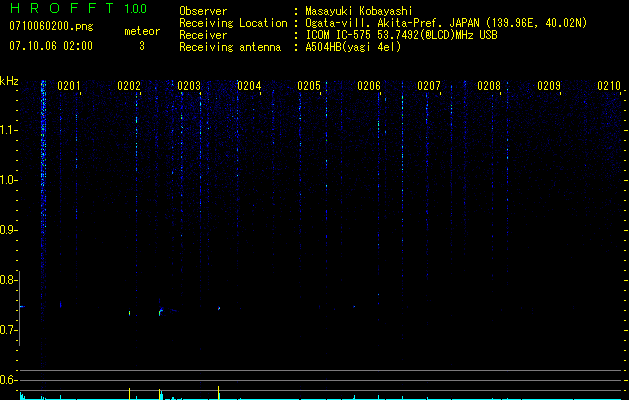
Task: Select the file name 0710060200.png
Action: (51, 26)
